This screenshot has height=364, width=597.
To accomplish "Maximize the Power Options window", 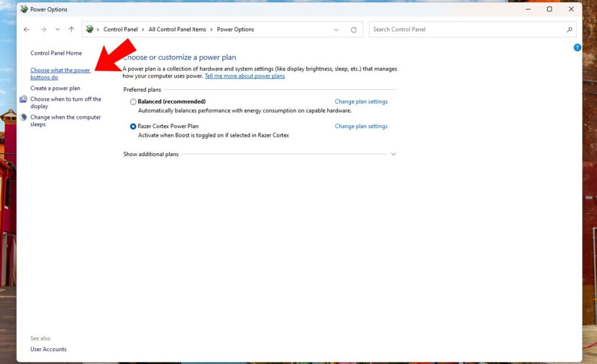I will (549, 9).
